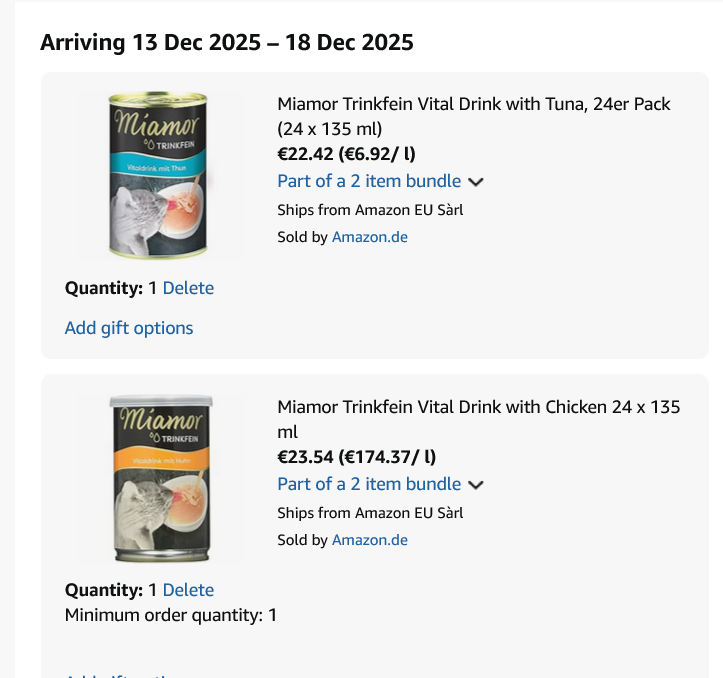Open Amazon.de seller link for Tuna drink
723x678 pixels.
tap(369, 237)
